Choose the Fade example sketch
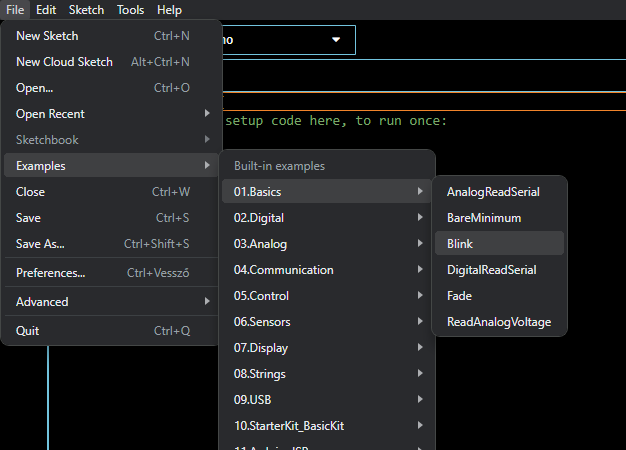Screen dimensions: 626x450 tap(460, 296)
